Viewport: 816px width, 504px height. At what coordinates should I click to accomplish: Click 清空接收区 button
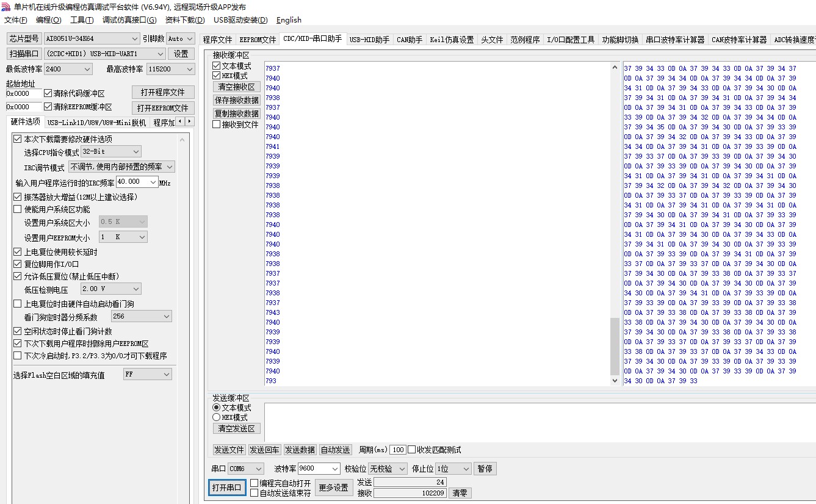point(236,87)
